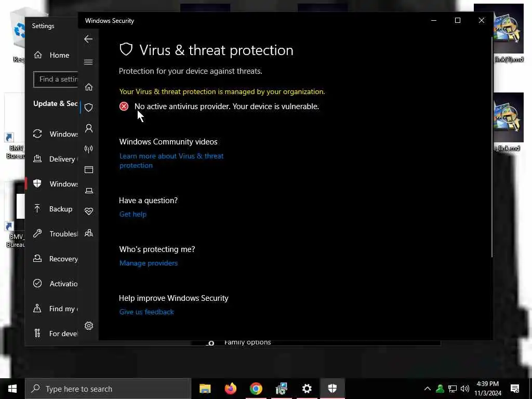Open Home in Settings window
The image size is (532, 399).
(52, 55)
